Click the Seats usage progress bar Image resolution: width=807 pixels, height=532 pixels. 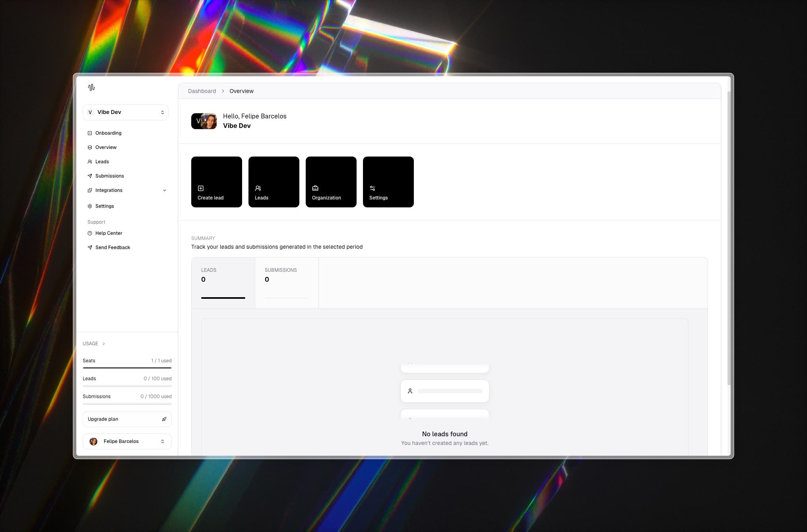click(127, 369)
